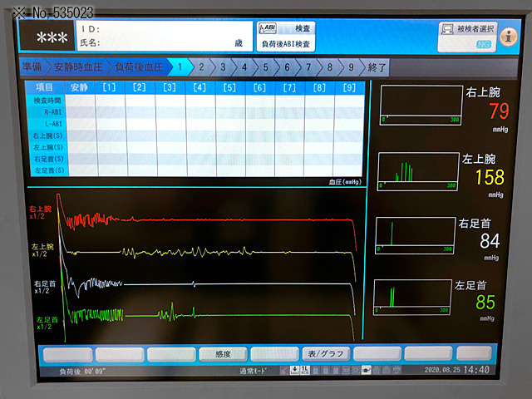Image resolution: width=532 pixels, height=399 pixels.
Task: Click the 安静 column header
Action: click(x=80, y=87)
